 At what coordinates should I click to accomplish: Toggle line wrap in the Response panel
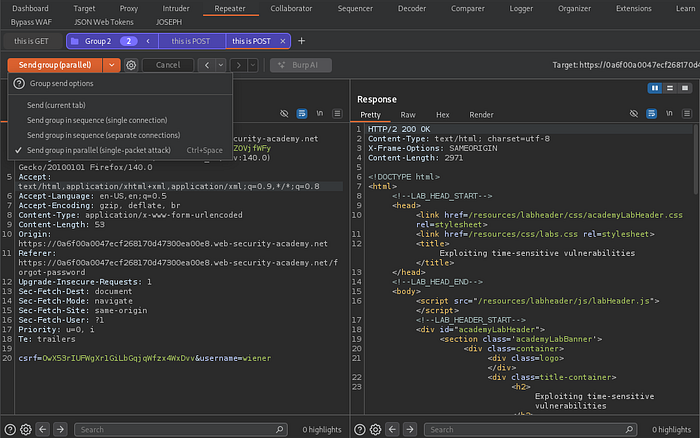pyautogui.click(x=651, y=115)
